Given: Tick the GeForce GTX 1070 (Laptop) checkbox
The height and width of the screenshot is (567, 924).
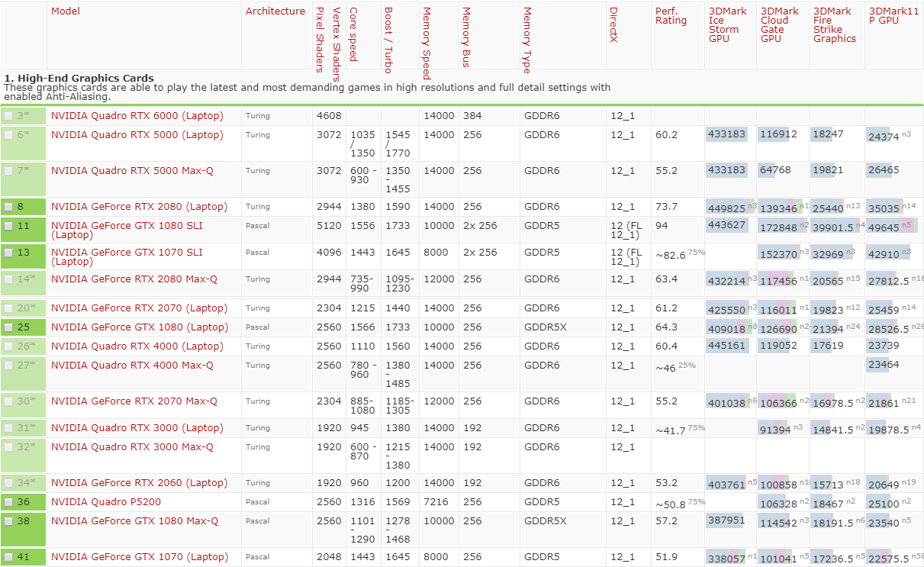Looking at the screenshot, I should click(x=8, y=557).
